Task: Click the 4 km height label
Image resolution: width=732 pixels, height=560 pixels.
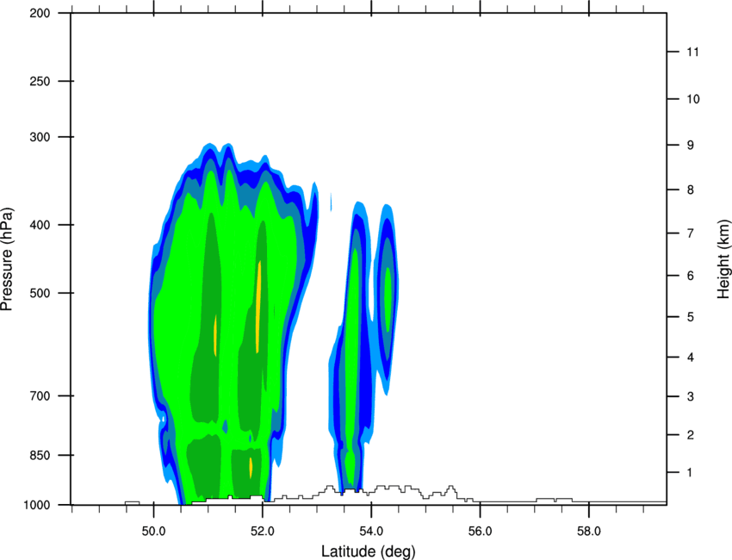Action: point(691,358)
